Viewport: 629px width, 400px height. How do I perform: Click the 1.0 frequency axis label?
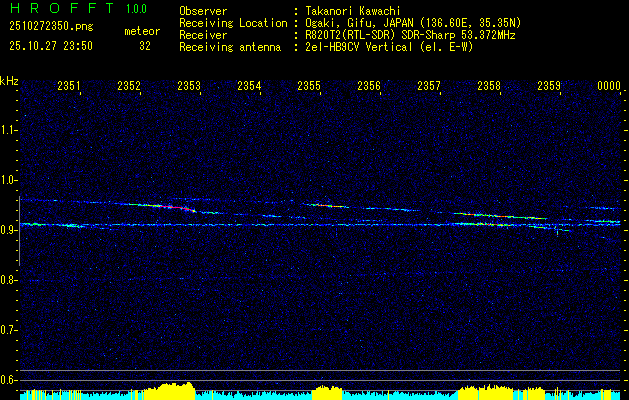tap(9, 180)
